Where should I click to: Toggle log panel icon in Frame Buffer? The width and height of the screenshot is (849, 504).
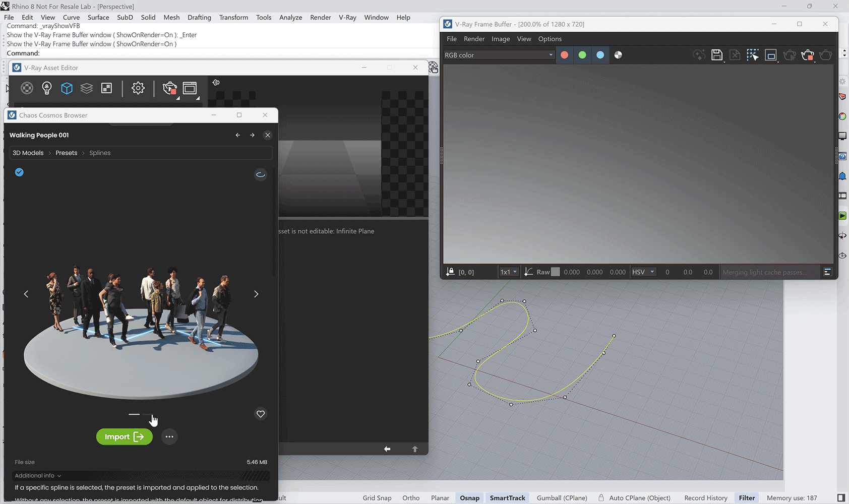pos(827,272)
